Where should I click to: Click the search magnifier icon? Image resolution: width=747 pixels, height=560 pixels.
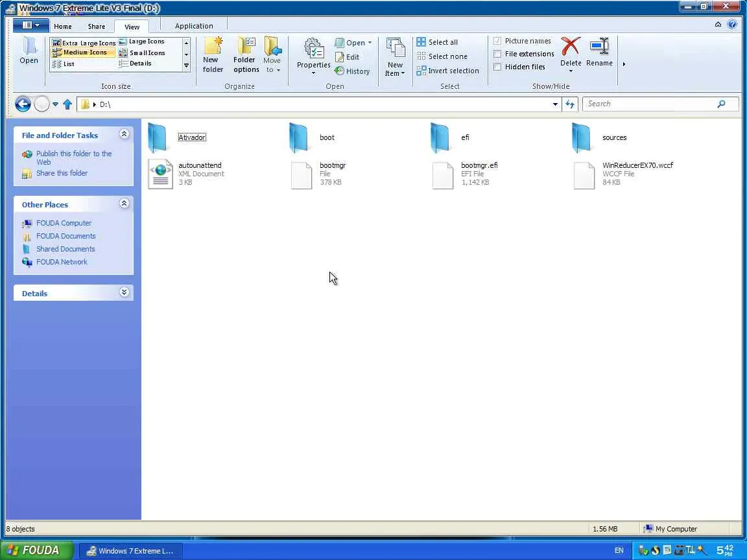[721, 104]
